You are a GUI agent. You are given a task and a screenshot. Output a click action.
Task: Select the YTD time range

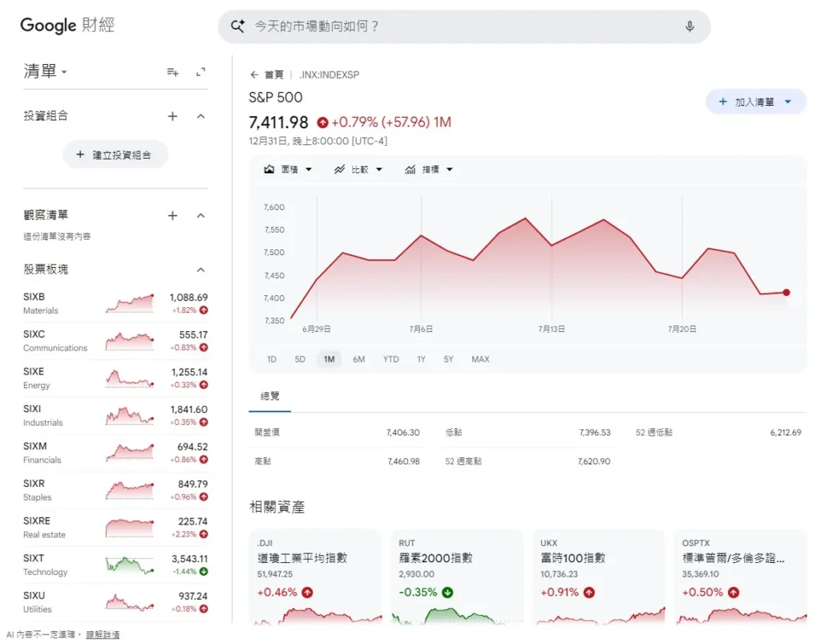click(390, 359)
